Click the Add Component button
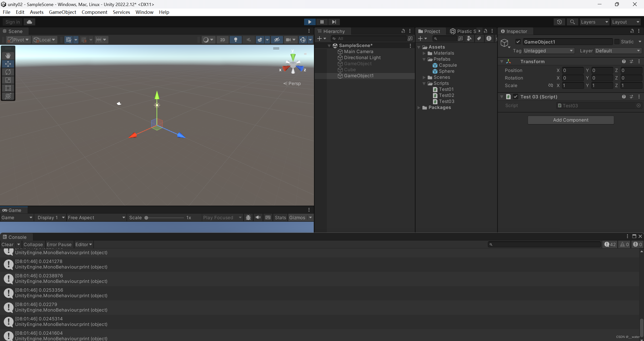The image size is (644, 341). (570, 120)
